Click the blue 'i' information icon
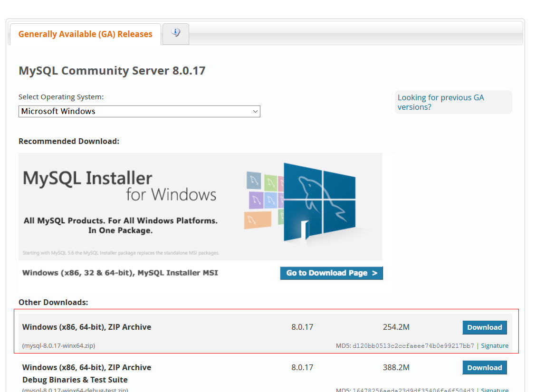Screen dimensions: 545x392 click(175, 31)
